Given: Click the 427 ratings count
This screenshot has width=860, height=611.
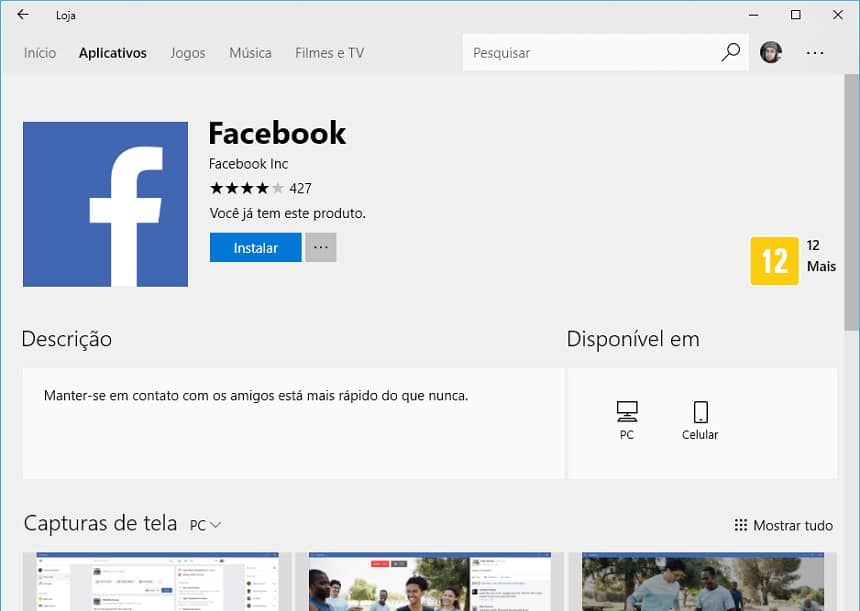Looking at the screenshot, I should 300,189.
